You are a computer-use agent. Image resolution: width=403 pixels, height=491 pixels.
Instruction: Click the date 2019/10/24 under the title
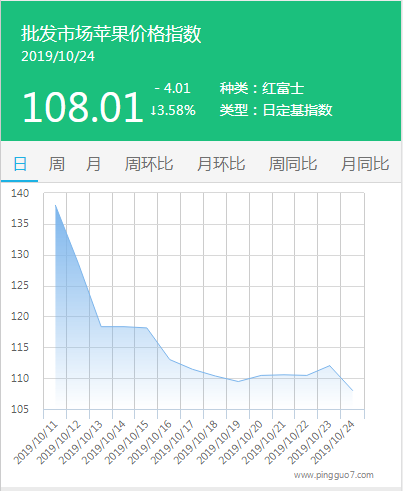pos(58,56)
